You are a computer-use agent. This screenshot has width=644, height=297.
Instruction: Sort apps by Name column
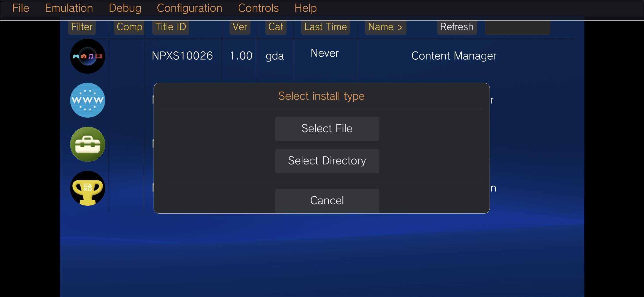(385, 27)
